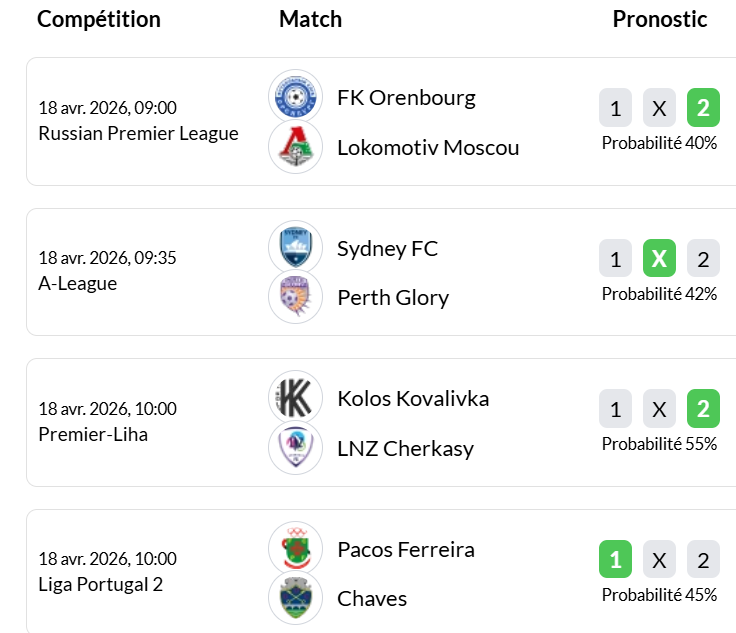Click the Liga Portugal 2 competition label
736x633 pixels.
tap(100, 584)
